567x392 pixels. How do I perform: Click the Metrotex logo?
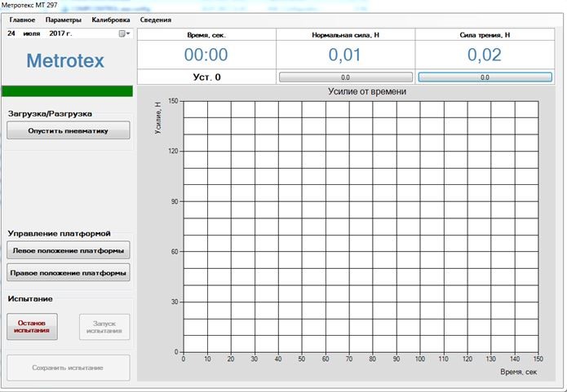coord(65,60)
